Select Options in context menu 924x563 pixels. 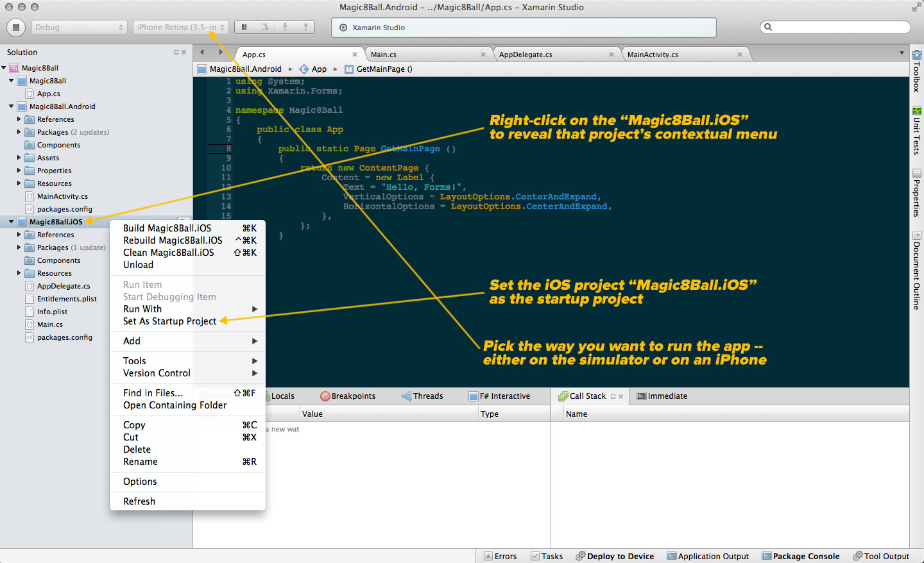187,482
